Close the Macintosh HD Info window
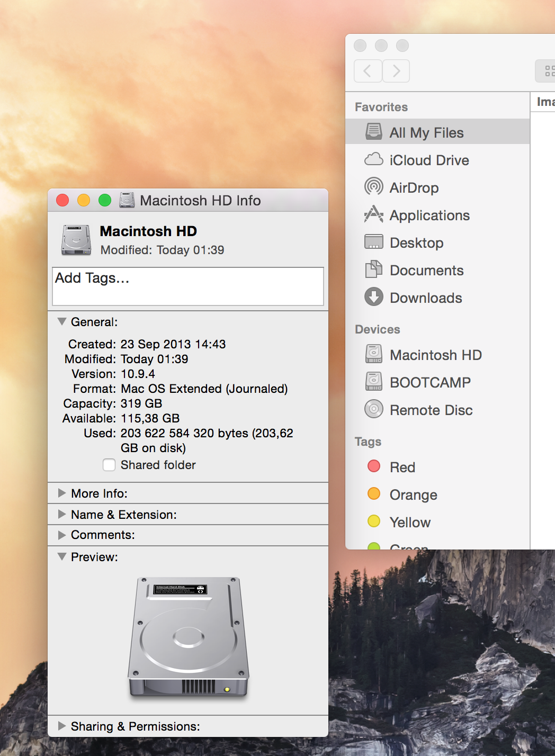The image size is (555, 756). [x=62, y=200]
